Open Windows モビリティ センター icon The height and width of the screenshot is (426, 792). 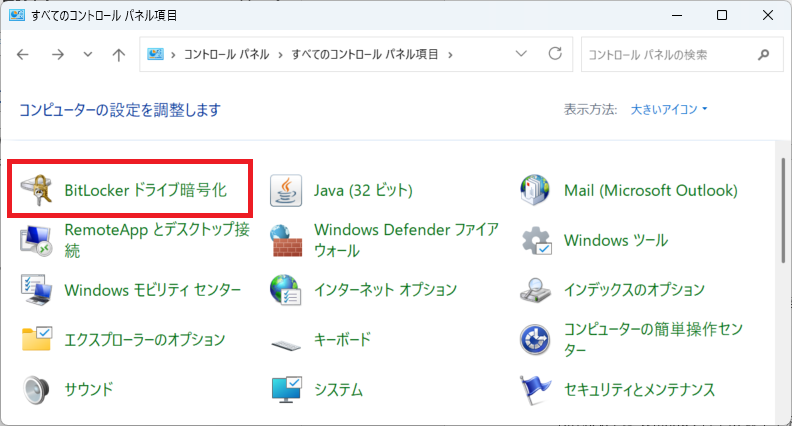36,290
